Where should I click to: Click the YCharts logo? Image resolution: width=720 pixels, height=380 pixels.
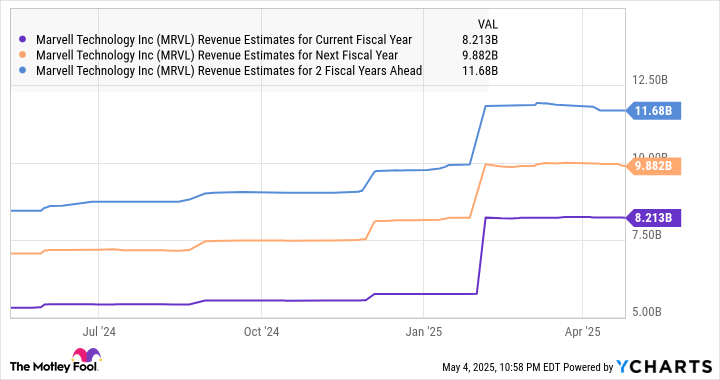[664, 367]
